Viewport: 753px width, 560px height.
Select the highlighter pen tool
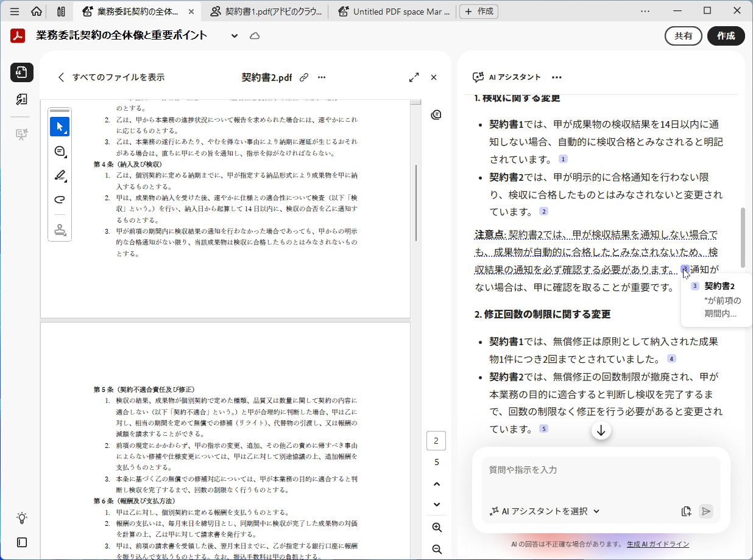[x=60, y=176]
